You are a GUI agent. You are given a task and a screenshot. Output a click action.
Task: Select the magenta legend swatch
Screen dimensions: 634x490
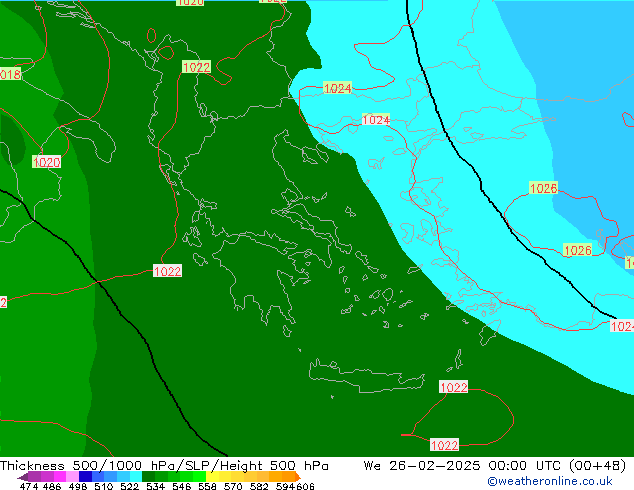(60, 476)
